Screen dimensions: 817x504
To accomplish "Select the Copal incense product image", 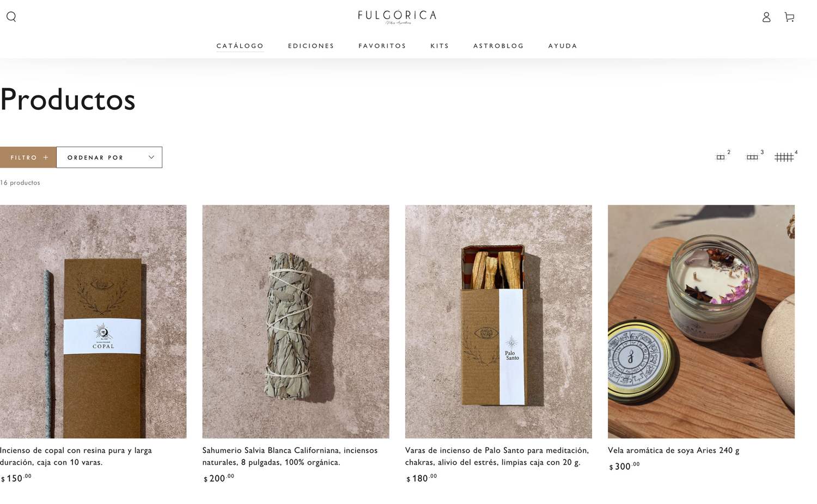I will click(93, 322).
